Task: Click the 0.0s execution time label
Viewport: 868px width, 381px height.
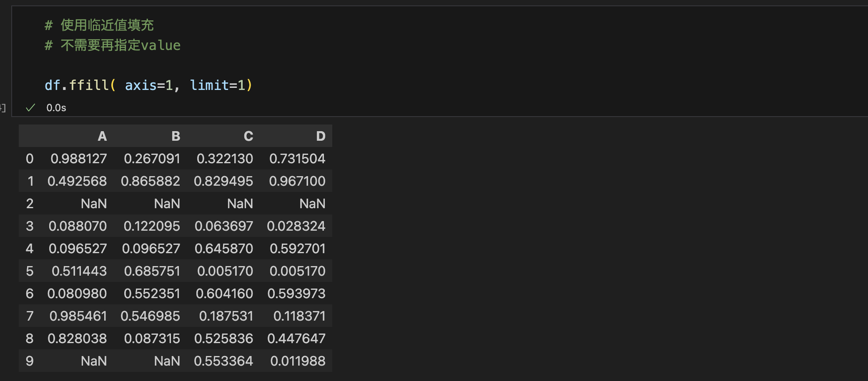Action: pos(56,108)
